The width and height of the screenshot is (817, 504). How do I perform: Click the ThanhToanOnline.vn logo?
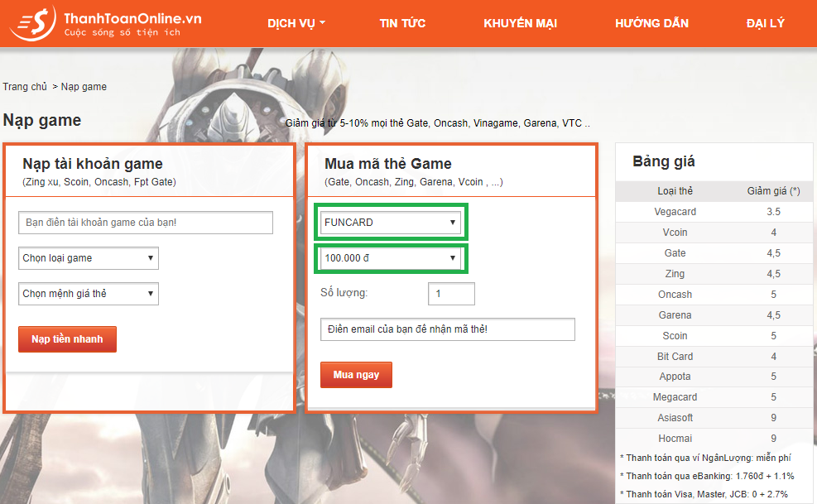coord(106,23)
